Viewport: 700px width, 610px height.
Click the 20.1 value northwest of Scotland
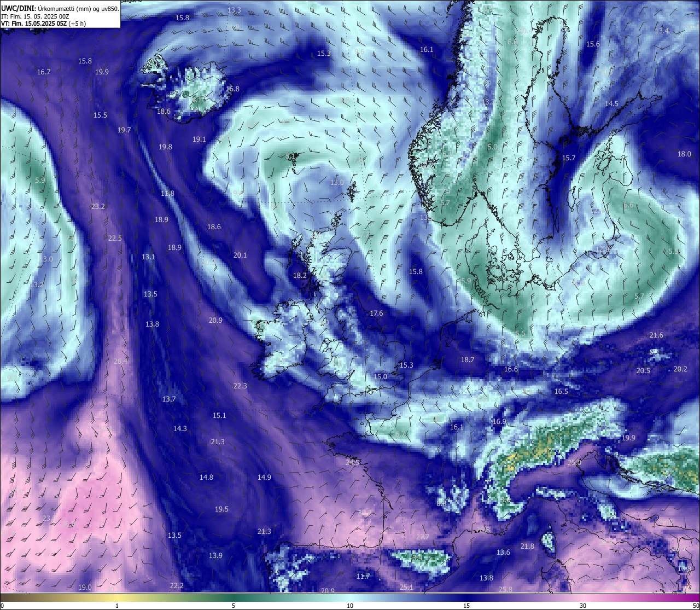pos(240,255)
